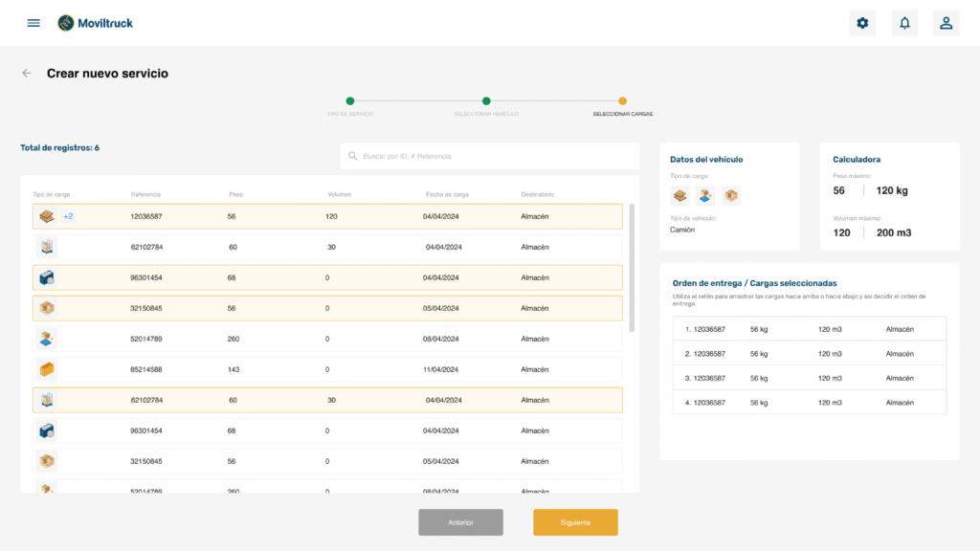The height and width of the screenshot is (551, 980).
Task: Select the wooden planks icon in Datos del vehículo
Action: click(x=680, y=196)
